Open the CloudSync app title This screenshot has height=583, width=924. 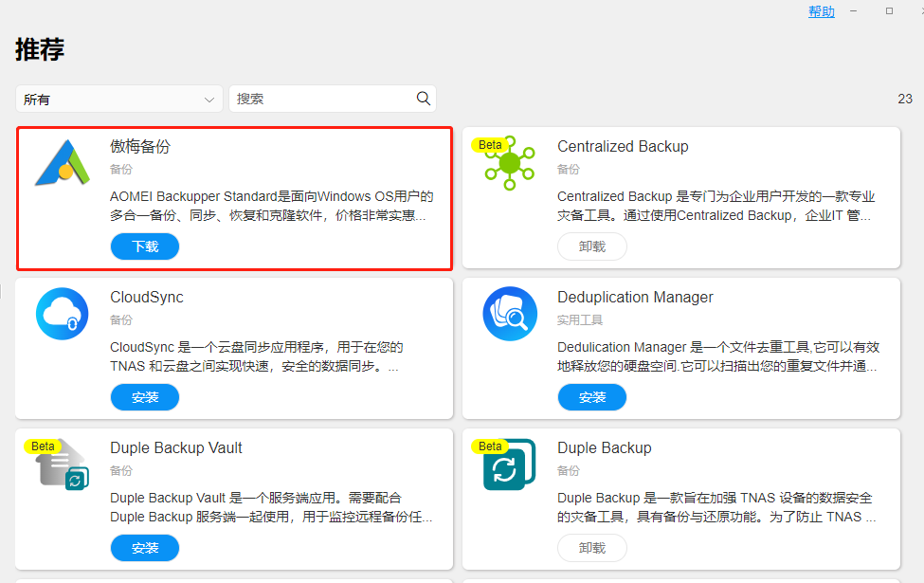coord(147,297)
